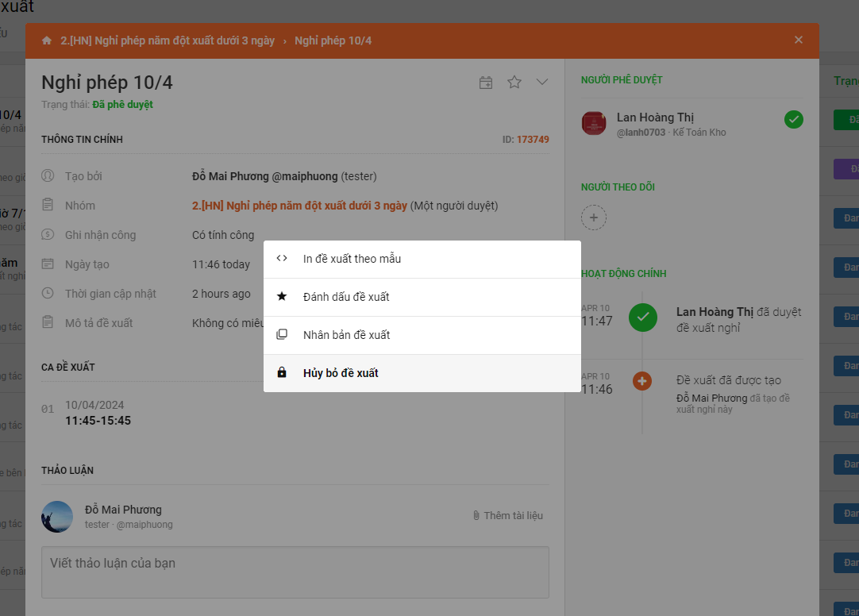The image size is (859, 616).
Task: Click the heading NGƯỜI PHÊ DUYỆT
Action: [622, 80]
